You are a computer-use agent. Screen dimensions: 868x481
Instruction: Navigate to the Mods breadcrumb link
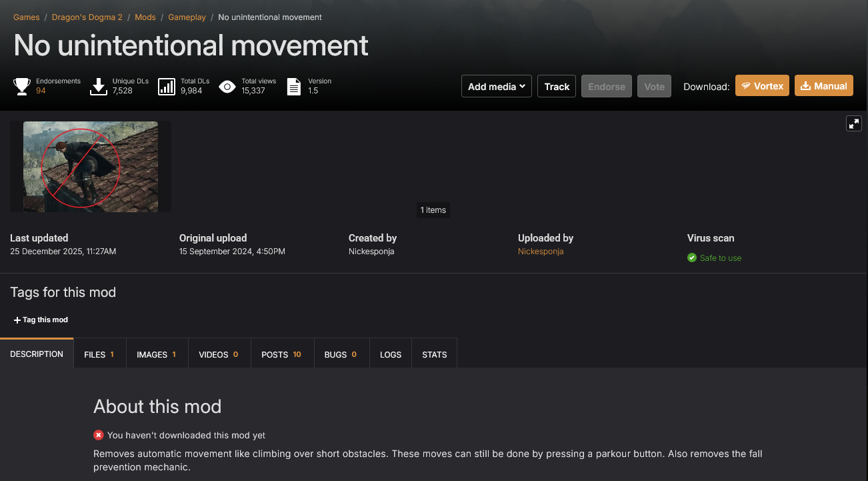145,17
